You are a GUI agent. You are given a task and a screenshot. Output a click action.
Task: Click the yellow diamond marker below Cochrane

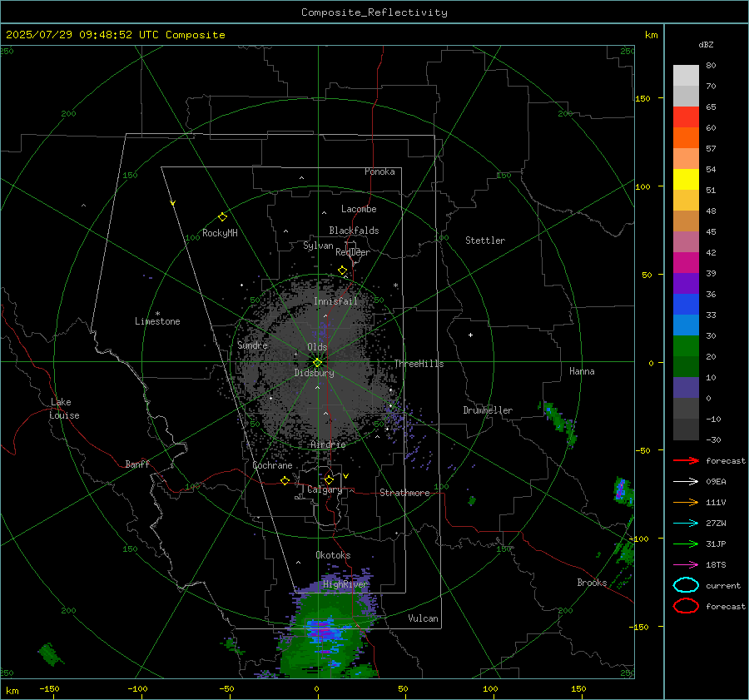pyautogui.click(x=285, y=481)
